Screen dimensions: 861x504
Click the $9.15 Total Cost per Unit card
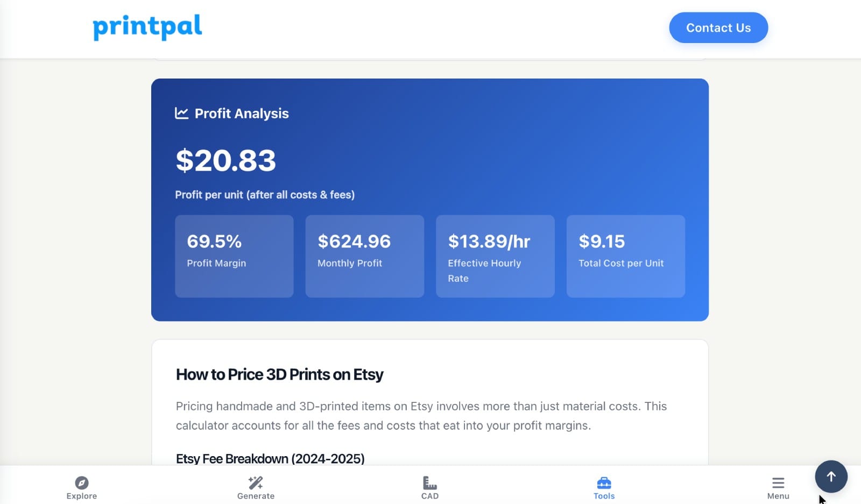626,256
